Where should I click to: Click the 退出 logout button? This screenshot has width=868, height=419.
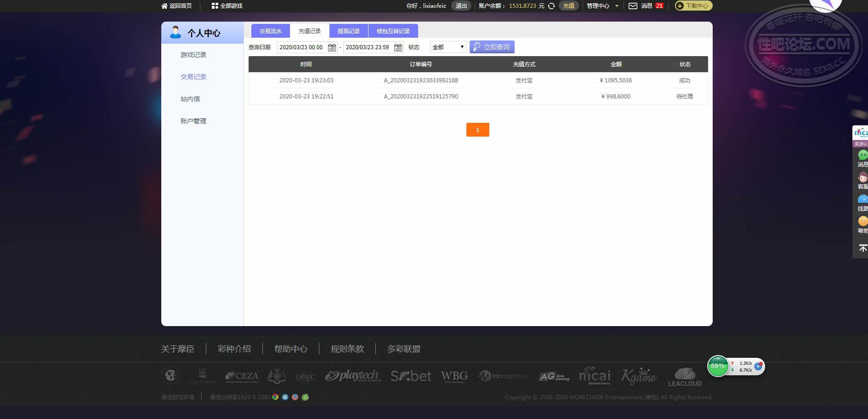[461, 6]
